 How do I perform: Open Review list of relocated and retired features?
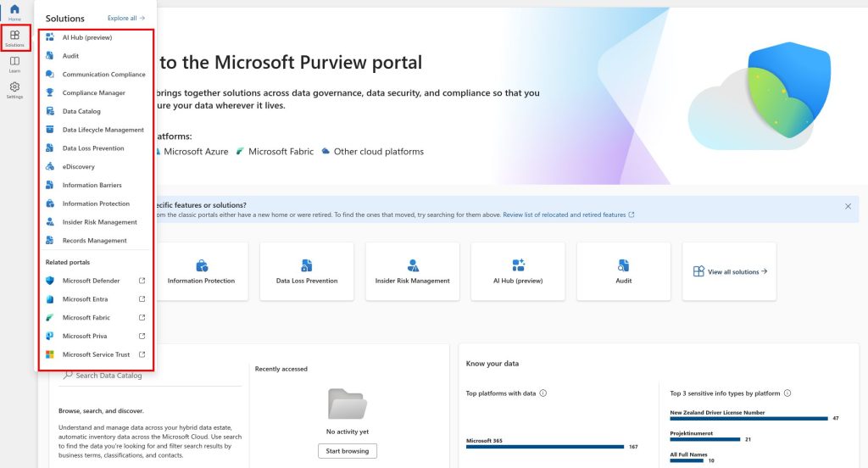click(x=569, y=214)
